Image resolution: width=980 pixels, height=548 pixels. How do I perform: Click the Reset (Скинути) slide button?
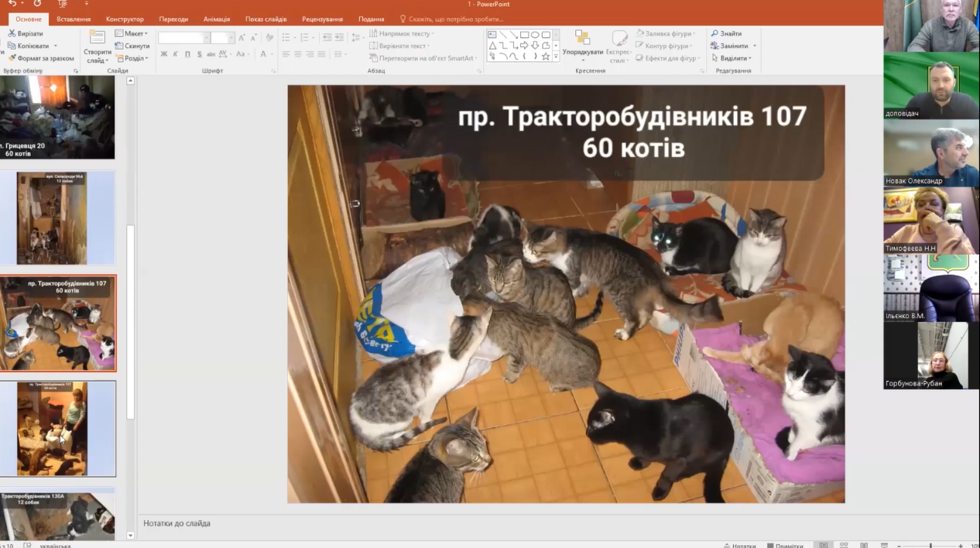coord(132,46)
